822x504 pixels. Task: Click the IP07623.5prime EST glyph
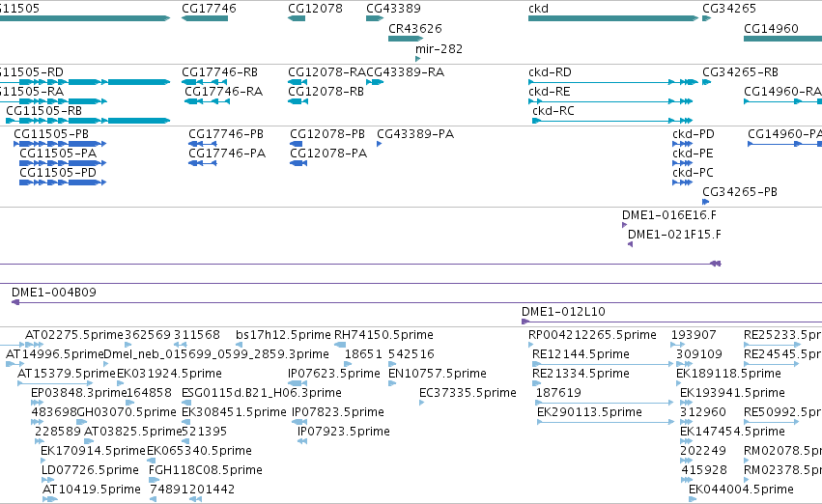click(x=298, y=383)
